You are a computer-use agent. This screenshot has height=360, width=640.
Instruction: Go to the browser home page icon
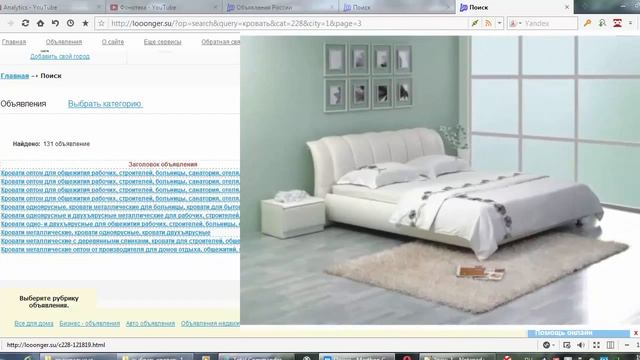coord(40,23)
